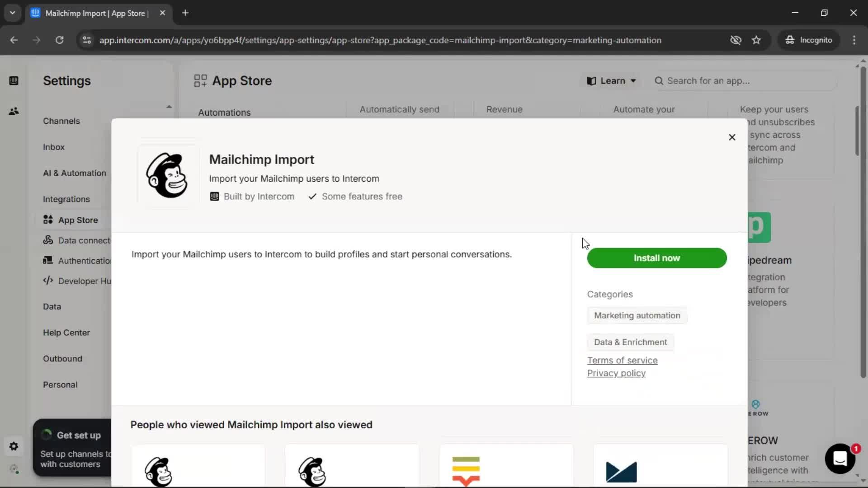Click the Authentication sidebar icon
The height and width of the screenshot is (488, 868).
pyautogui.click(x=48, y=260)
